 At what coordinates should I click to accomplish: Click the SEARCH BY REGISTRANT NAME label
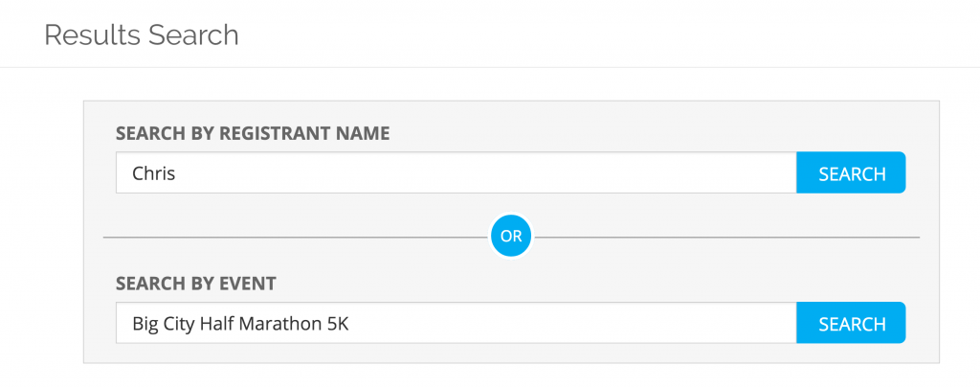coord(253,133)
